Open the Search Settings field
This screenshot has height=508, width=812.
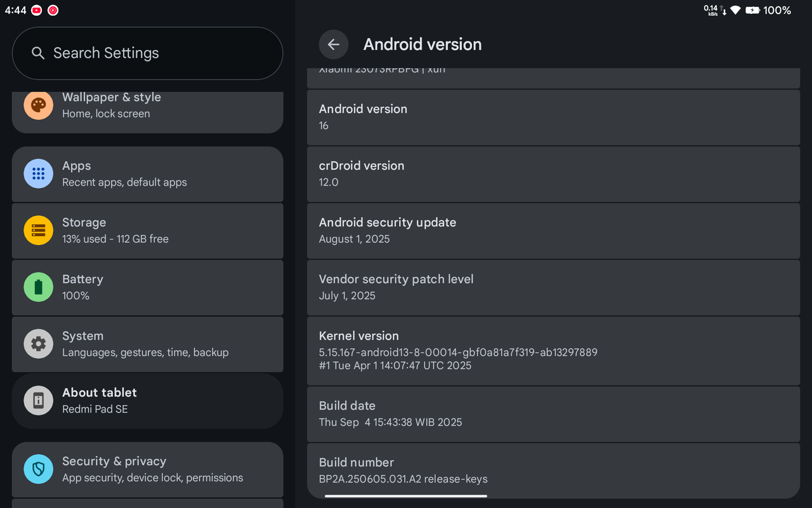[147, 53]
